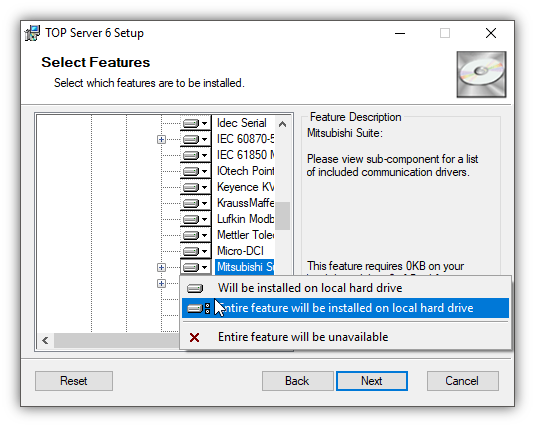Viewport: 535px width, 427px height.
Task: Open install options dropdown for KraussMaffei
Action: coord(196,203)
